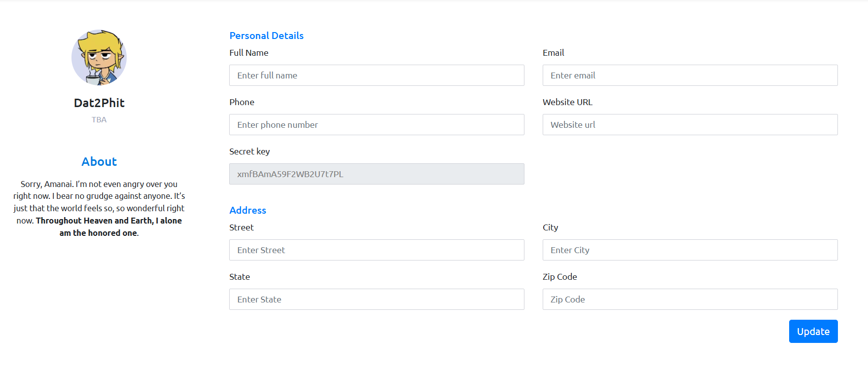Click the About heading
This screenshot has width=868, height=374.
coord(99,162)
